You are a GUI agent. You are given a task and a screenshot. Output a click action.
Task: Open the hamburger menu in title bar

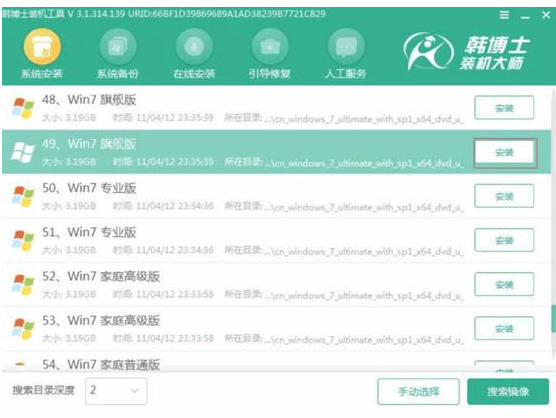(504, 15)
